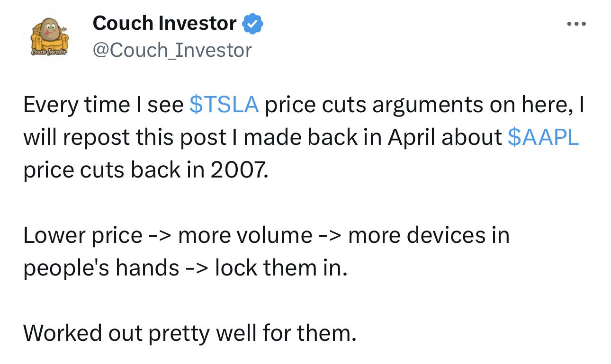Image resolution: width=611 pixels, height=364 pixels.
Task: Click the "people's hands" text
Action: [101, 268]
